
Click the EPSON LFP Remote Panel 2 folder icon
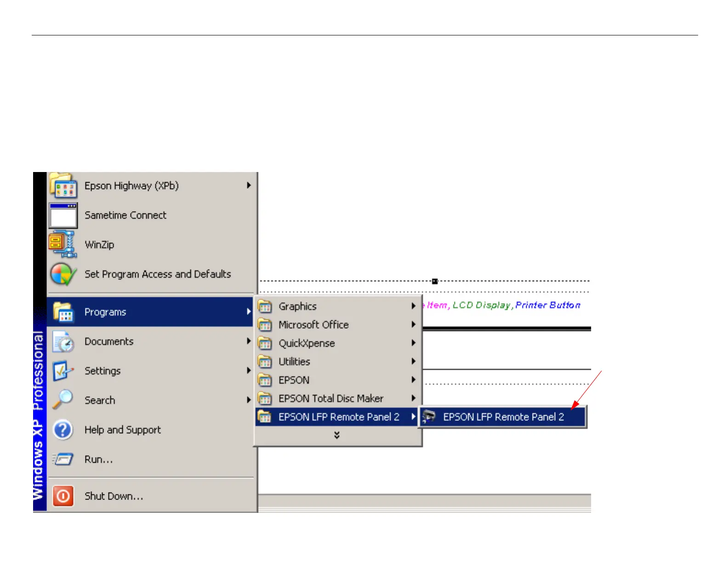coord(265,417)
